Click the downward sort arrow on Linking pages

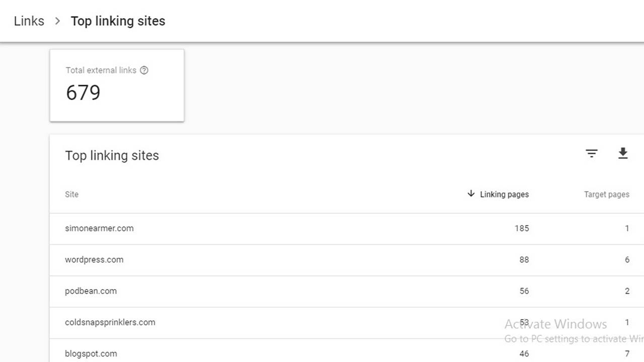470,194
